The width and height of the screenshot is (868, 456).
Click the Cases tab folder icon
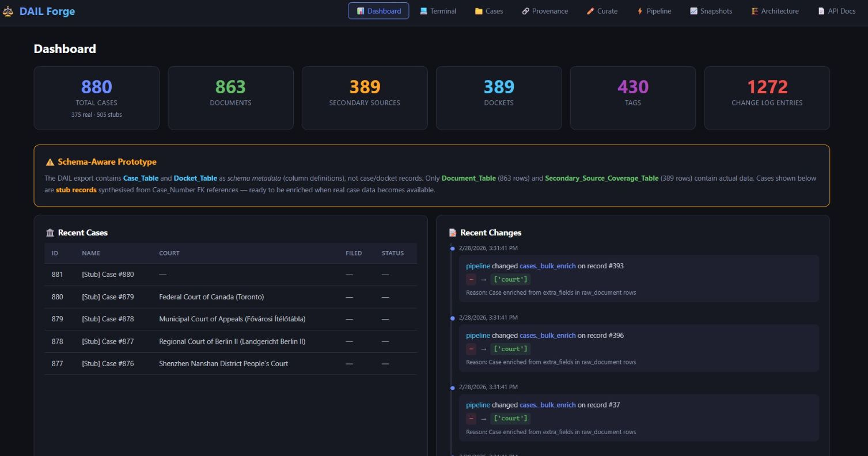(x=479, y=11)
